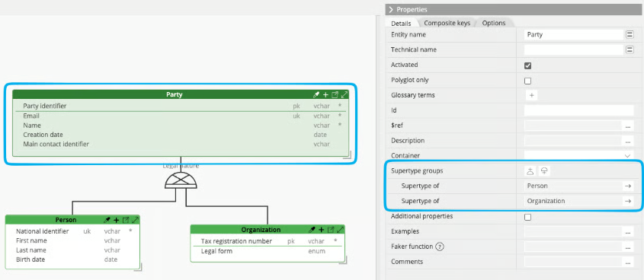
Task: Grab the Party entity resize handle
Action: [348, 154]
